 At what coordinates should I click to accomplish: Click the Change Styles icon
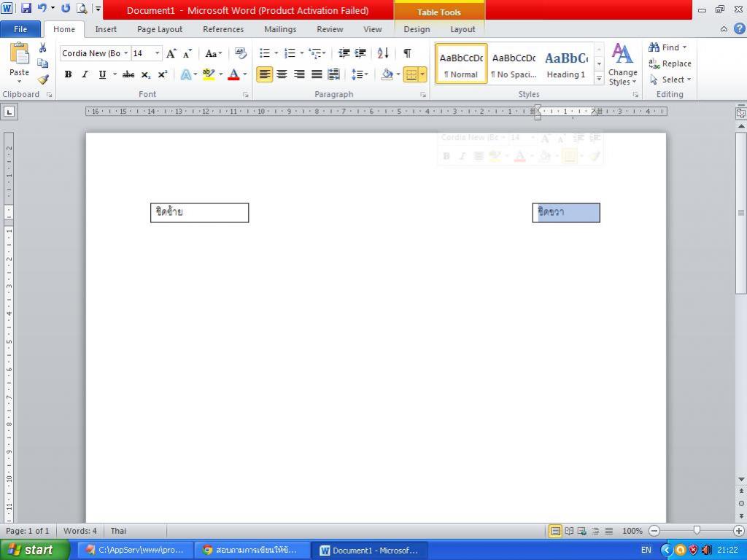(623, 64)
